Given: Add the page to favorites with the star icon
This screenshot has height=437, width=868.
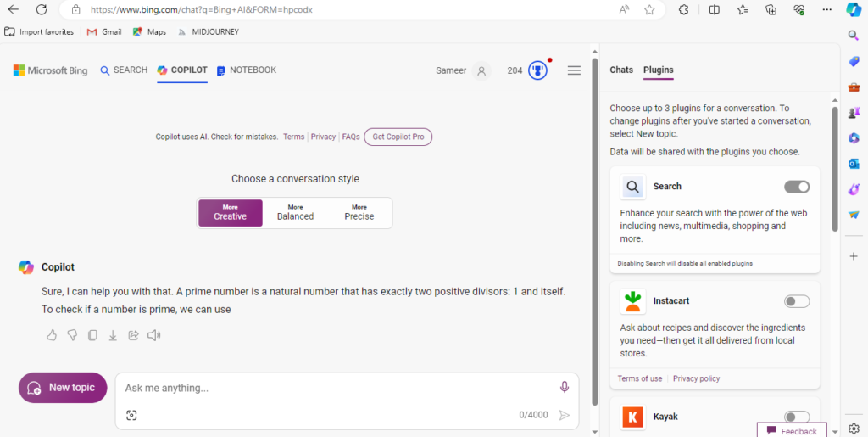Looking at the screenshot, I should coord(650,9).
